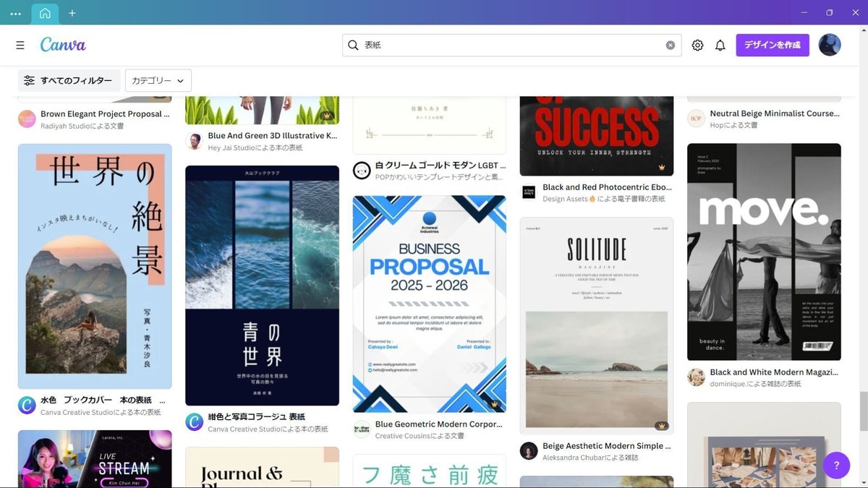This screenshot has height=488, width=868.
Task: Open the Live Stream template thumbnail
Action: tap(95, 459)
